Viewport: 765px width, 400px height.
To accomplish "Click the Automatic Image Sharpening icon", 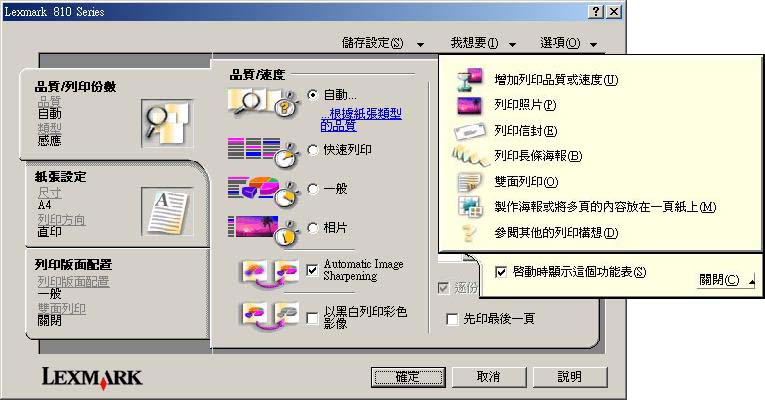I will (271, 273).
